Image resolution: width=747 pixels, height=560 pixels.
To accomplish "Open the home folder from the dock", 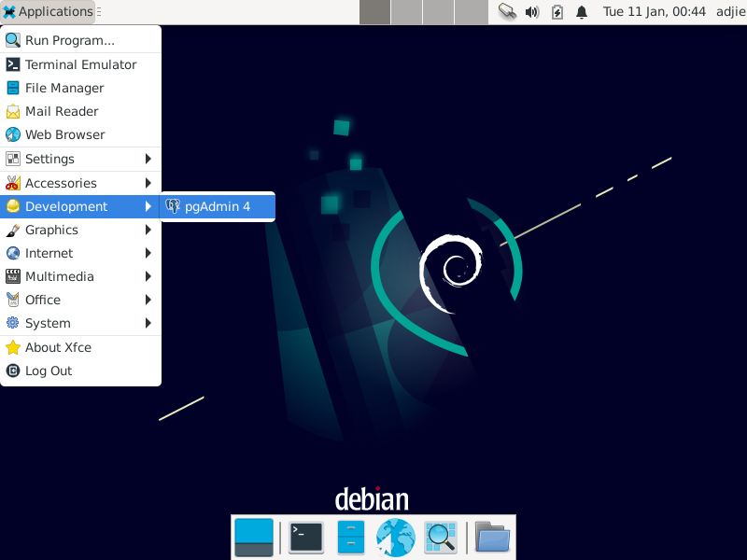I will pos(493,538).
